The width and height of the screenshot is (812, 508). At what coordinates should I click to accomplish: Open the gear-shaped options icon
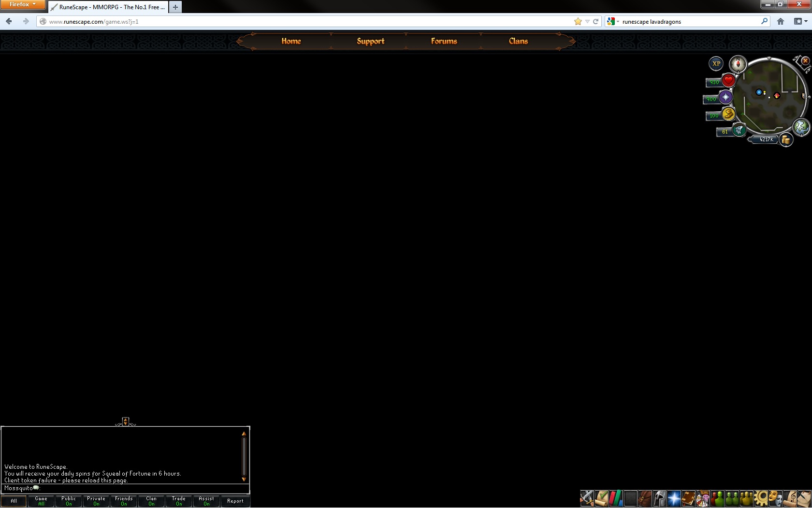click(761, 498)
